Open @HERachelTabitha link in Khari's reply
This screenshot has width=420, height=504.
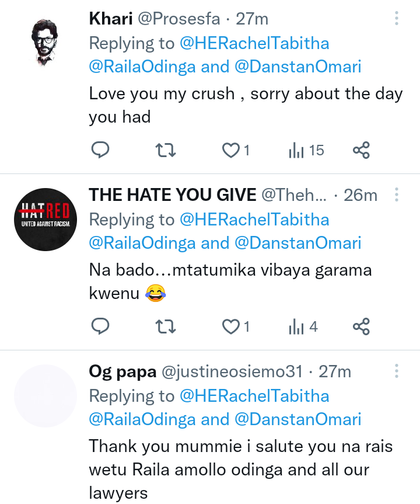[x=254, y=43]
